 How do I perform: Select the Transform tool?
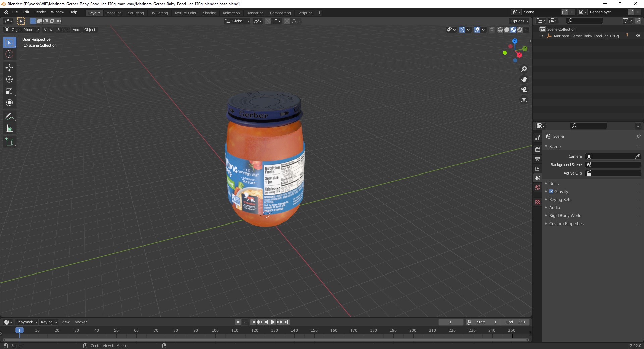click(x=9, y=103)
